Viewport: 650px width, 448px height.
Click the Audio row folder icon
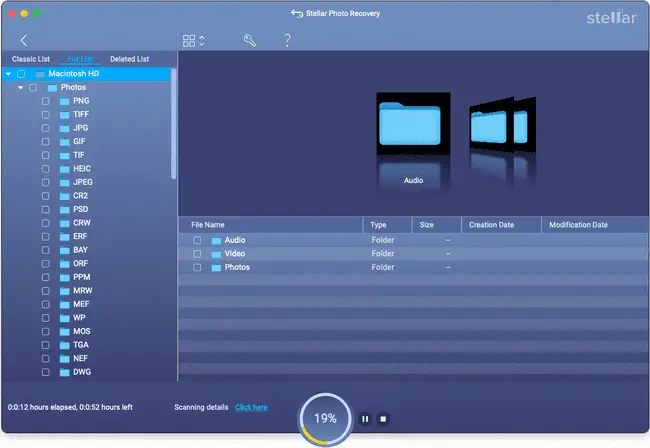216,240
